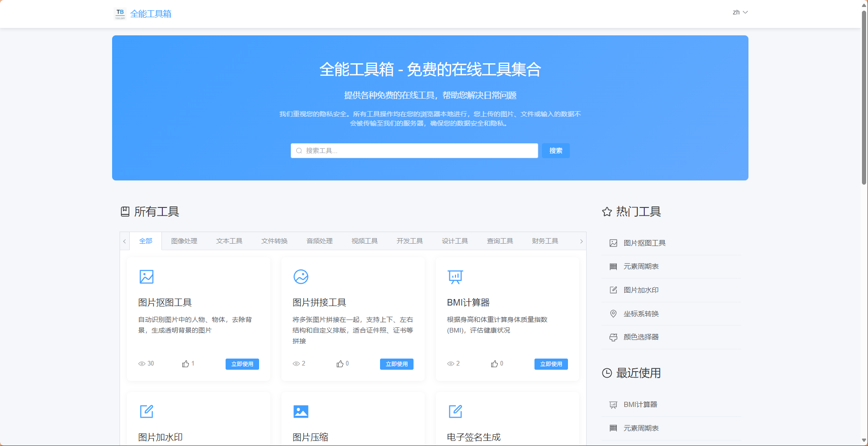Select the 开发工具 tab
This screenshot has width=868, height=446.
409,241
